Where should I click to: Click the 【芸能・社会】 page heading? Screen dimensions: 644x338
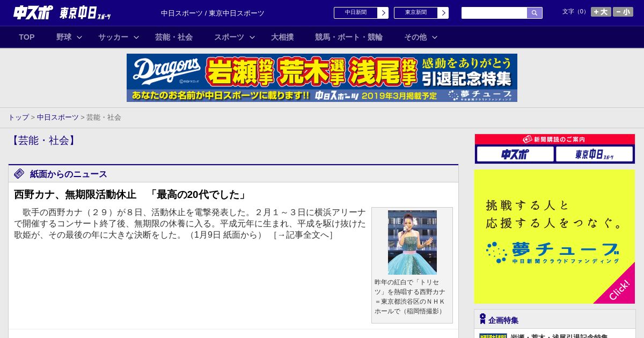click(43, 140)
